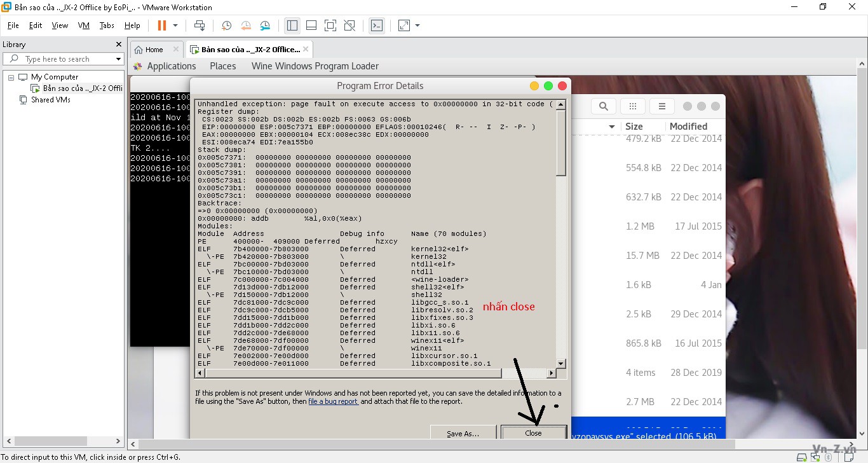Click the VM view scroll up arrow
The image size is (868, 463).
pyautogui.click(x=862, y=64)
